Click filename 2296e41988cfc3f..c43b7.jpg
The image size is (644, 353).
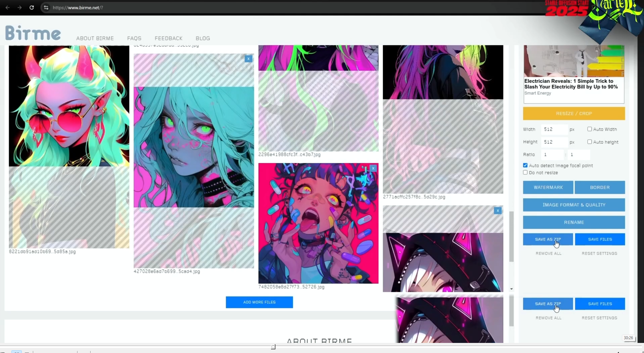point(289,155)
